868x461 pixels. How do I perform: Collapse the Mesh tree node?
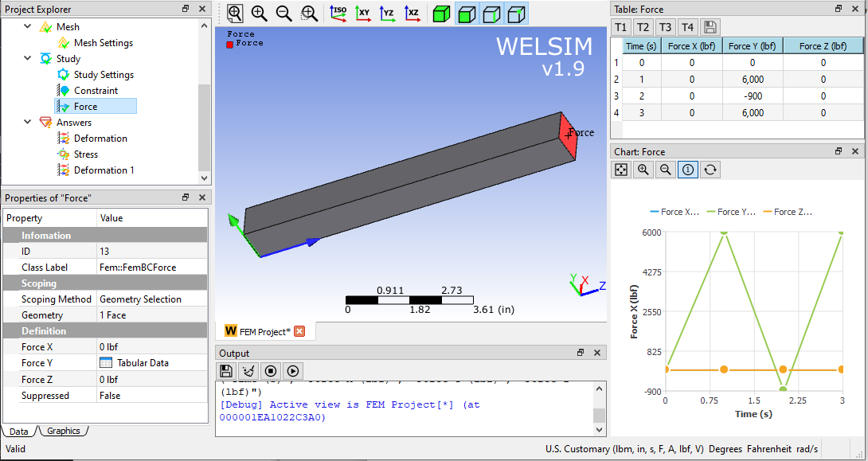(28, 26)
